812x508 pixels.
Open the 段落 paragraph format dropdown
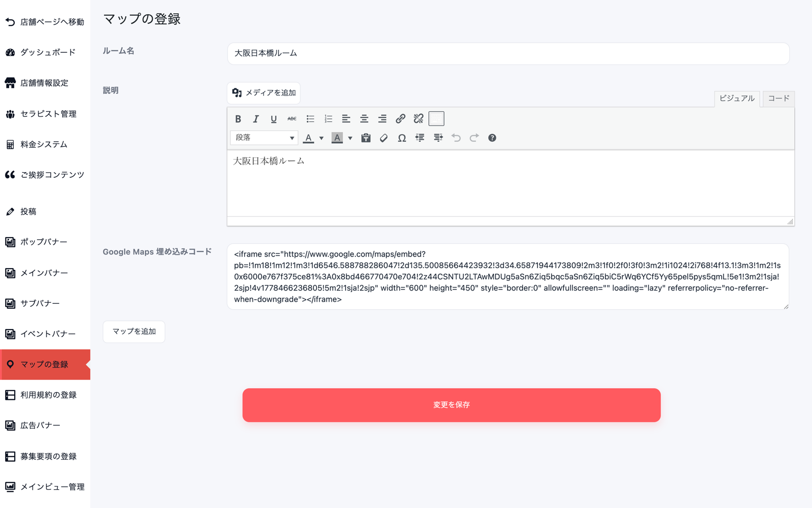coord(264,138)
